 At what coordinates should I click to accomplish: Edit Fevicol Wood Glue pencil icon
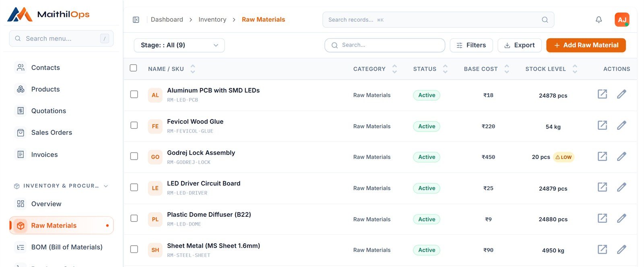click(x=621, y=125)
